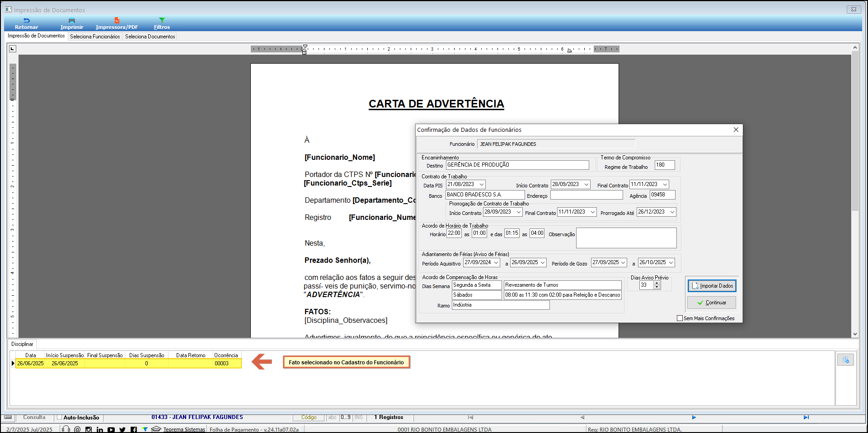This screenshot has height=433, width=868.
Task: Increase Dias Aviso Prévio with up arrow
Action: point(657,283)
